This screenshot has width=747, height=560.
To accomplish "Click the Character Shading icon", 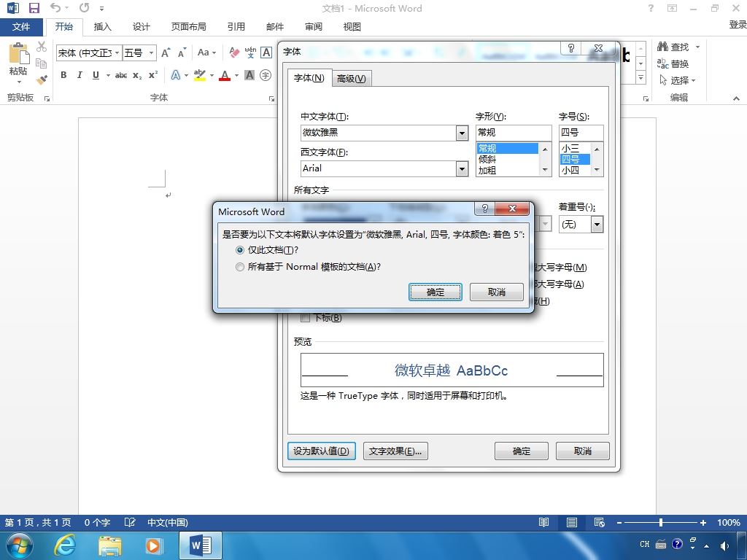I will (249, 75).
